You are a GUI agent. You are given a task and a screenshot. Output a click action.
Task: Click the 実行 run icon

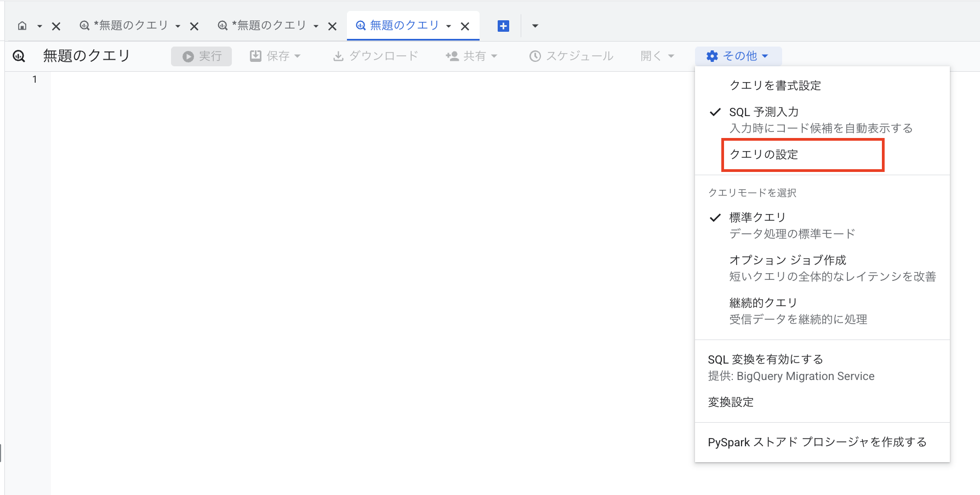[x=188, y=55]
